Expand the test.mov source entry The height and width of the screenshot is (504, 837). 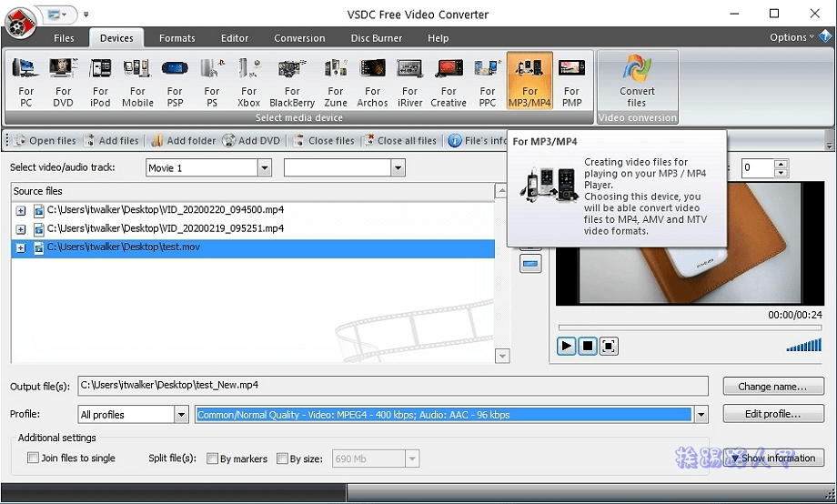coord(20,247)
